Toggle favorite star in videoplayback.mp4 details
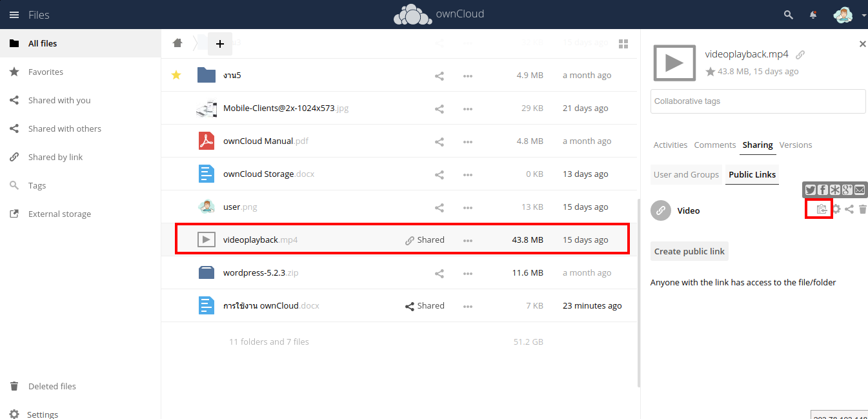 point(711,72)
